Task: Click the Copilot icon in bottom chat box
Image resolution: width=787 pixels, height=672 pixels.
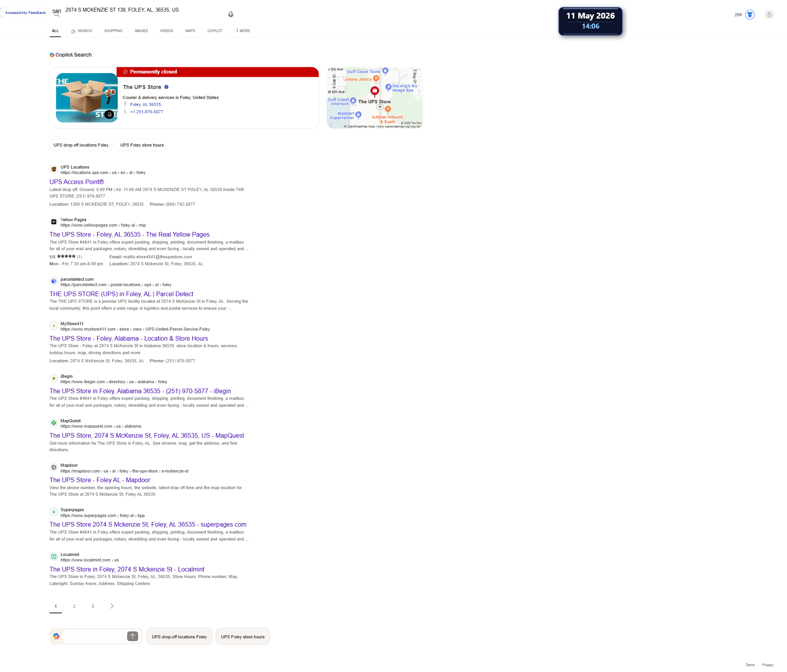Action: tap(56, 636)
